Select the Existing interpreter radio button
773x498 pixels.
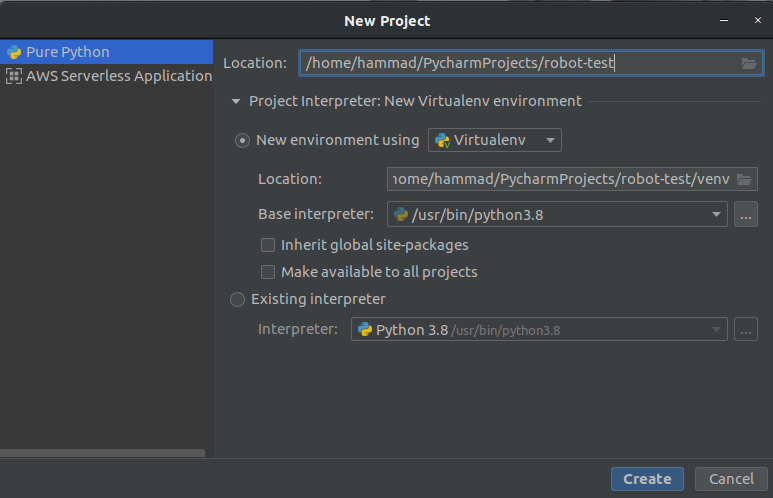[x=237, y=299]
